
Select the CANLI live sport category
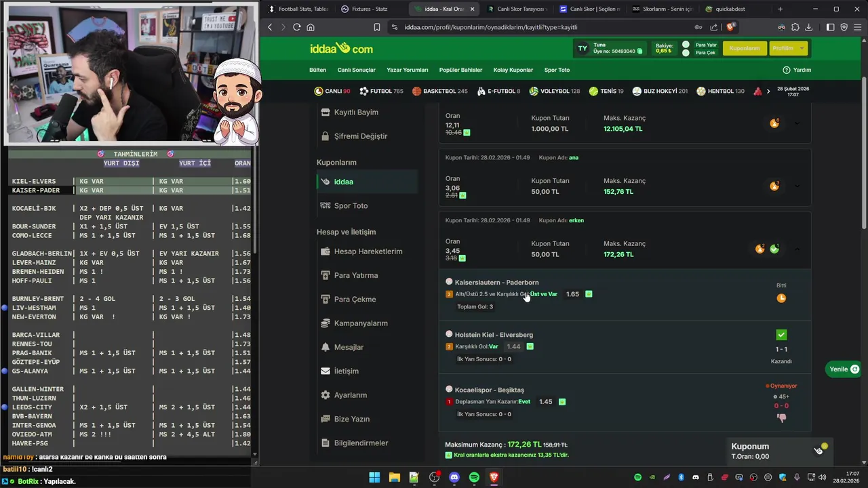(x=332, y=91)
